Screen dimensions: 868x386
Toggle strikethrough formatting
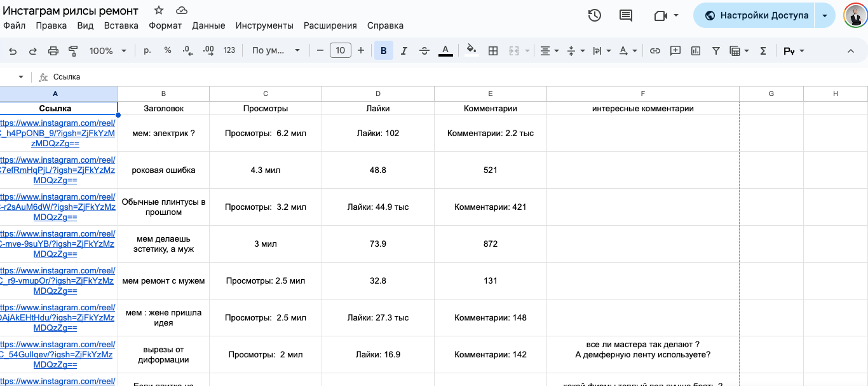tap(424, 51)
